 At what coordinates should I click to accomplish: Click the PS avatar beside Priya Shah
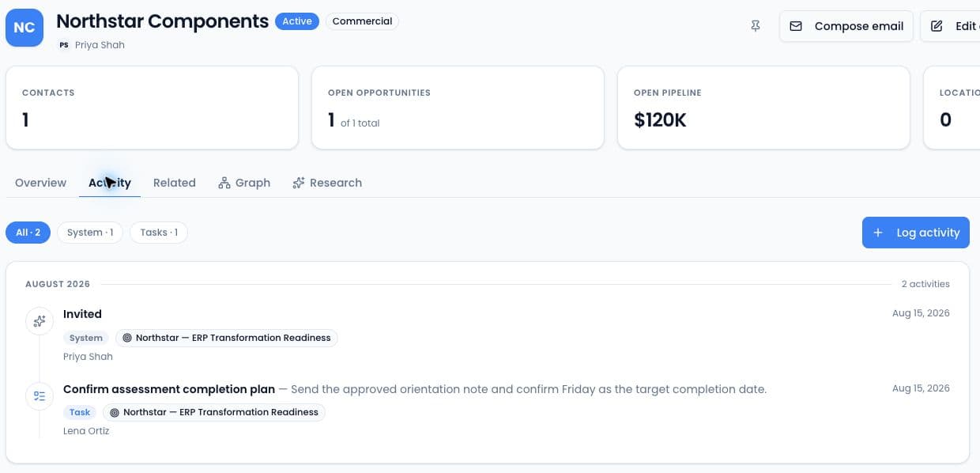pyautogui.click(x=64, y=45)
